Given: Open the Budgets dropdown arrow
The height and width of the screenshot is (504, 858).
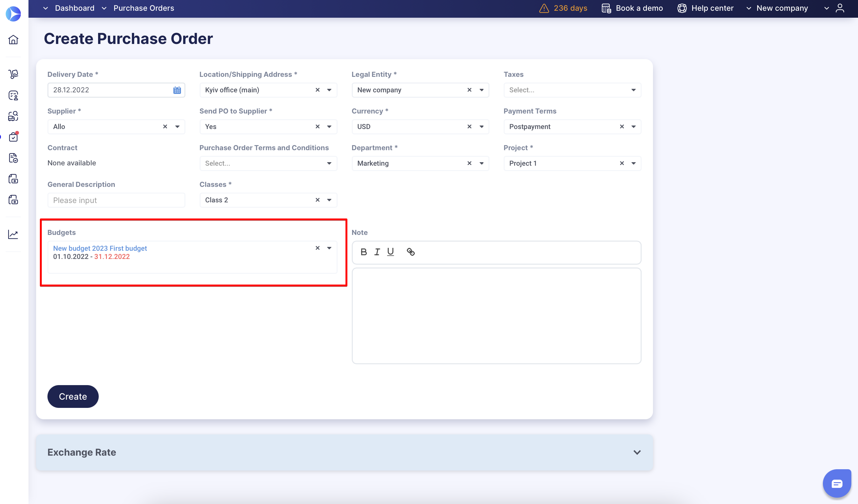Looking at the screenshot, I should (x=329, y=248).
